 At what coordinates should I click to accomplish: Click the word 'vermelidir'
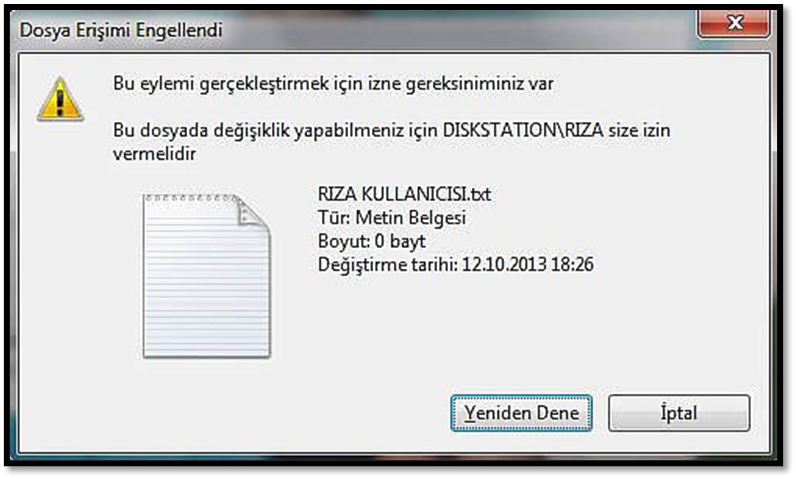tap(154, 154)
